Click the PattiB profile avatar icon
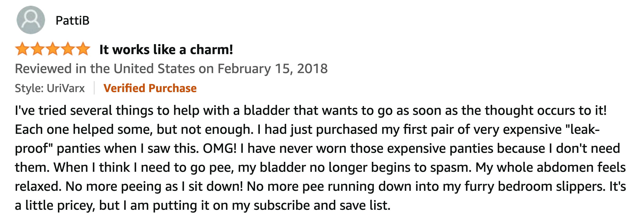Viewport: 644px width, 224px height. pos(31,20)
